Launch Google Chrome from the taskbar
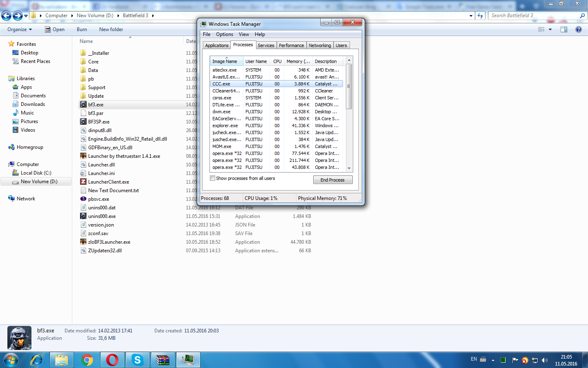The image size is (588, 368). click(x=87, y=360)
